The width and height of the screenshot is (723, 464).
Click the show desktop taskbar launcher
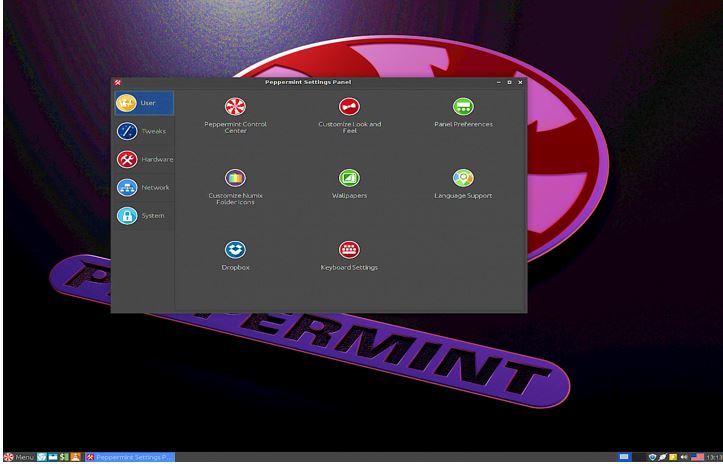tap(41, 457)
